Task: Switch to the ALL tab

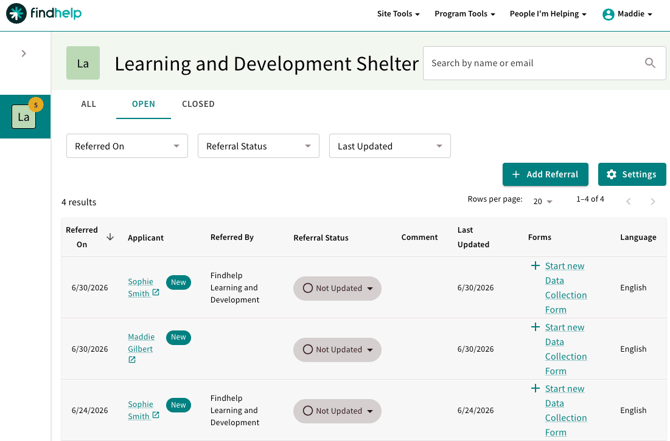Action: (88, 104)
